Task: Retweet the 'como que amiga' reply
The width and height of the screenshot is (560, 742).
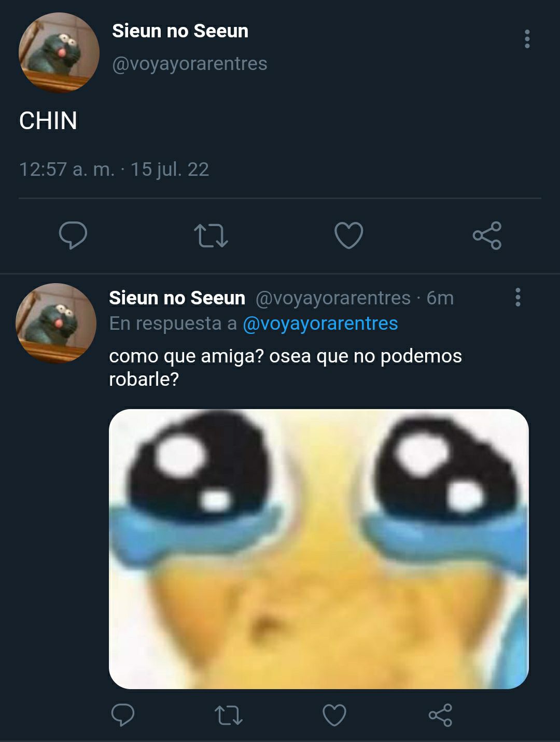Action: (x=229, y=715)
